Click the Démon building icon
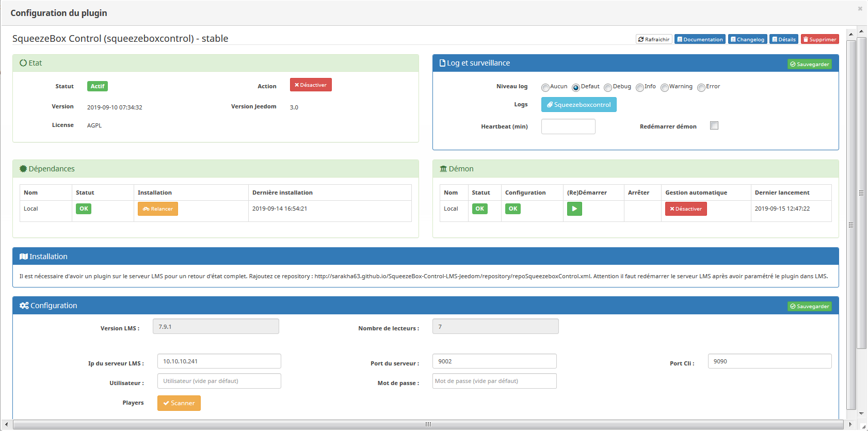The width and height of the screenshot is (868, 431). [443, 169]
